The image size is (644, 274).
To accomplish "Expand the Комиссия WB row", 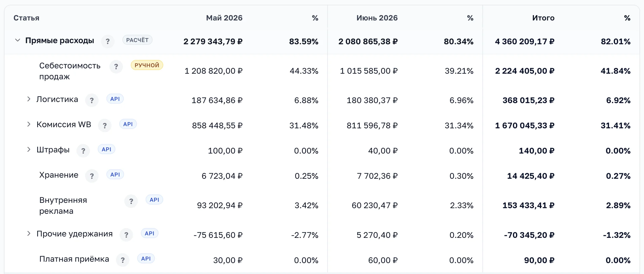I will [x=29, y=124].
